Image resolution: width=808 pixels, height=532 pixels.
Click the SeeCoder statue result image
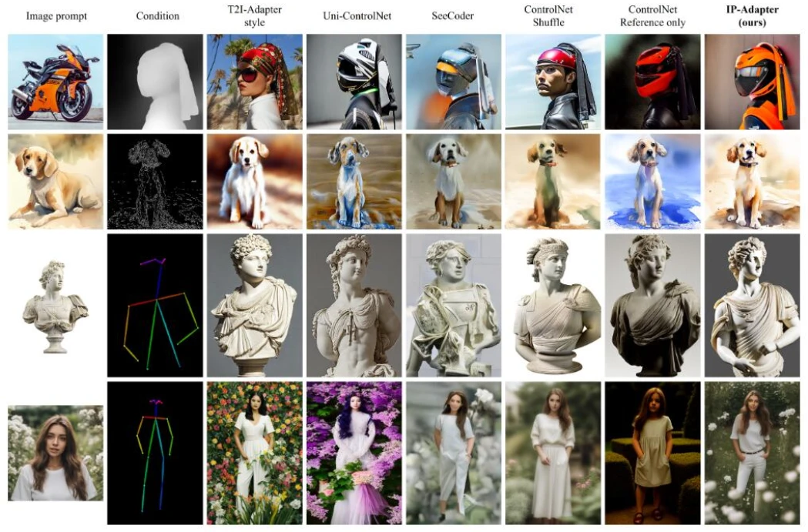point(453,306)
